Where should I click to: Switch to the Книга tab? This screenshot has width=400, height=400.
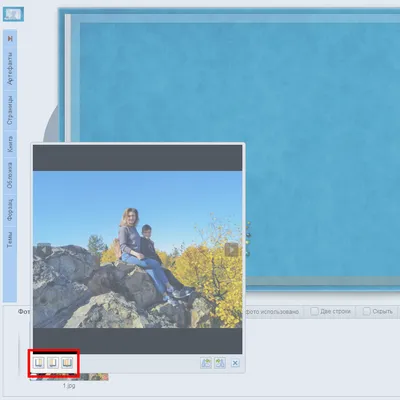(x=10, y=144)
